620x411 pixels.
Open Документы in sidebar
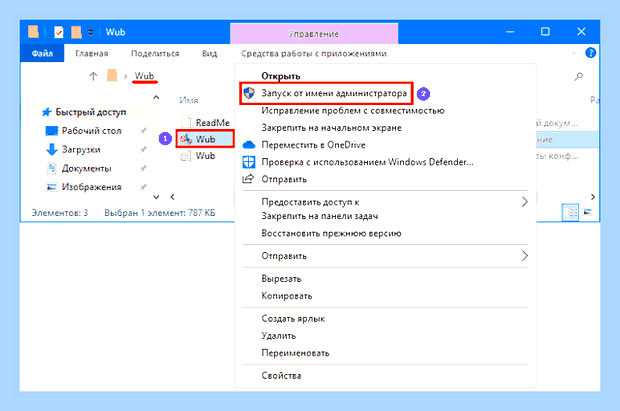79,169
